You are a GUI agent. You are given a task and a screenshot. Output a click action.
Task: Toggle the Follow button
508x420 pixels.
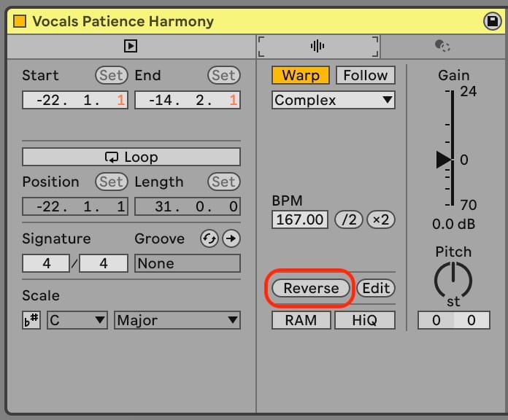(x=366, y=75)
